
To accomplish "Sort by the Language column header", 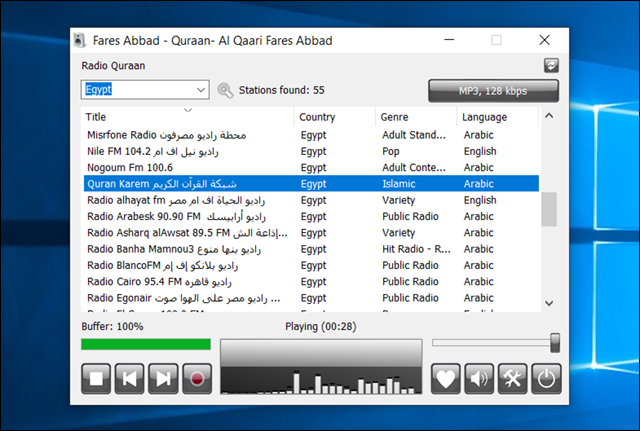I will pyautogui.click(x=498, y=117).
